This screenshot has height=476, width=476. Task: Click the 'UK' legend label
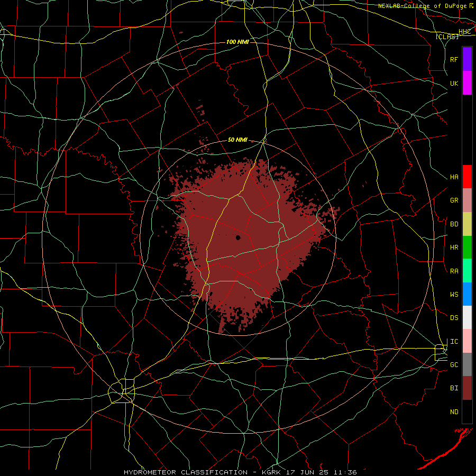[454, 83]
